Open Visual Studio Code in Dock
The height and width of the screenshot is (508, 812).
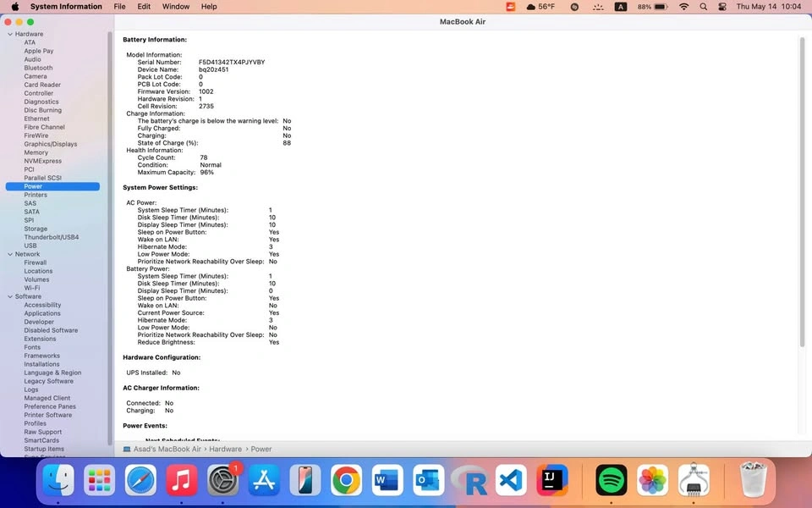tap(511, 480)
